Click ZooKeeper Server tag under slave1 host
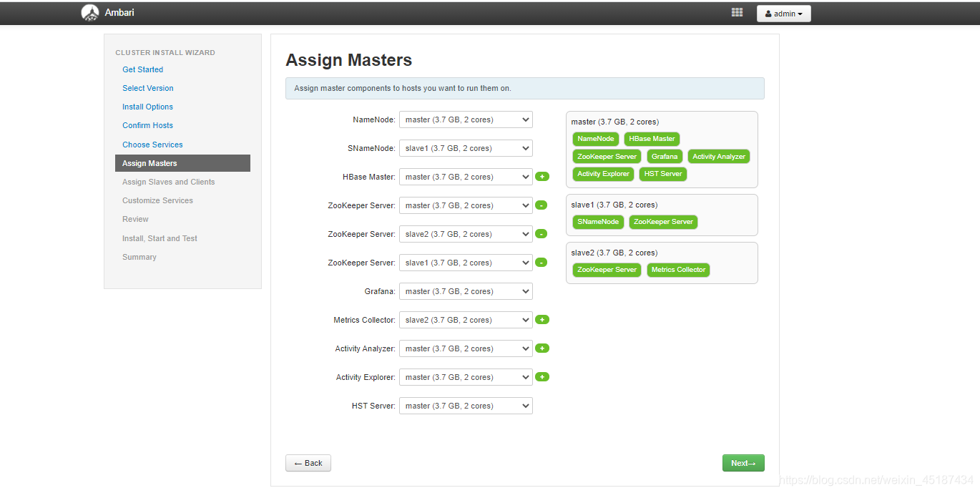This screenshot has height=493, width=980. click(663, 222)
